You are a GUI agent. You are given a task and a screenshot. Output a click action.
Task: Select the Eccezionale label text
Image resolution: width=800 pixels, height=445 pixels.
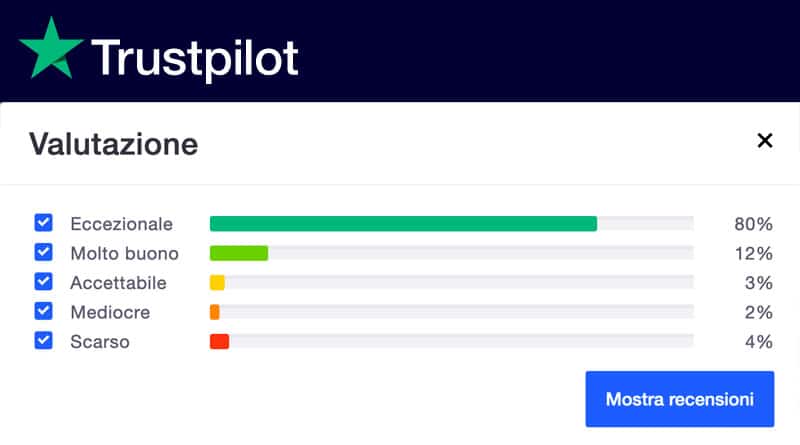pyautogui.click(x=121, y=224)
